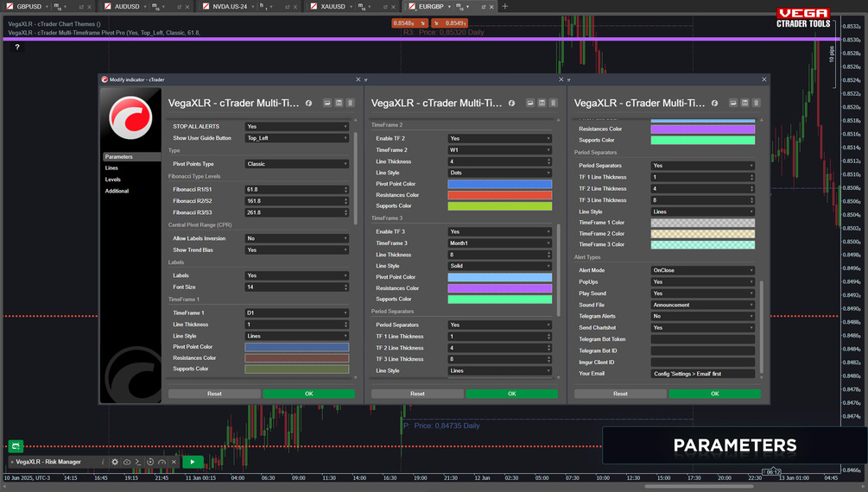Image resolution: width=868 pixels, height=492 pixels.
Task: Click the cloud icon in Risk Manager bar
Action: pyautogui.click(x=127, y=462)
